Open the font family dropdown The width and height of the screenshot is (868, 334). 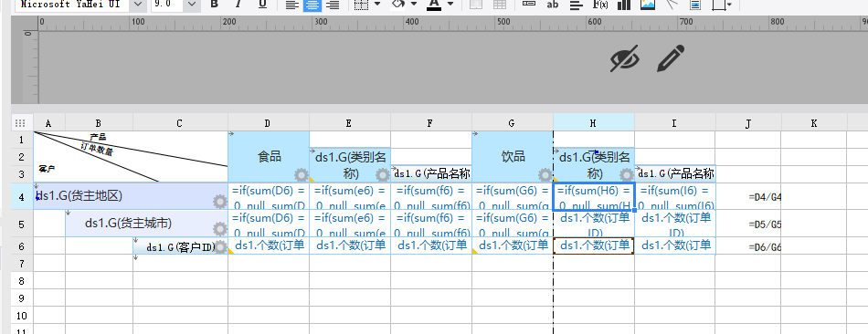(x=138, y=5)
